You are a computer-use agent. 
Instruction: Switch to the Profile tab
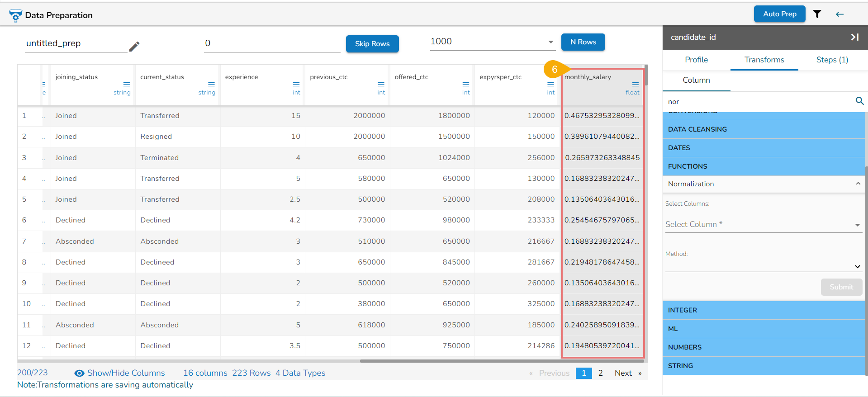pyautogui.click(x=696, y=60)
